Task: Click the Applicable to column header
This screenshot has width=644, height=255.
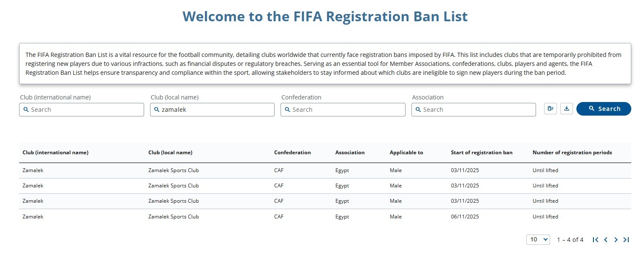Action: [x=406, y=153]
